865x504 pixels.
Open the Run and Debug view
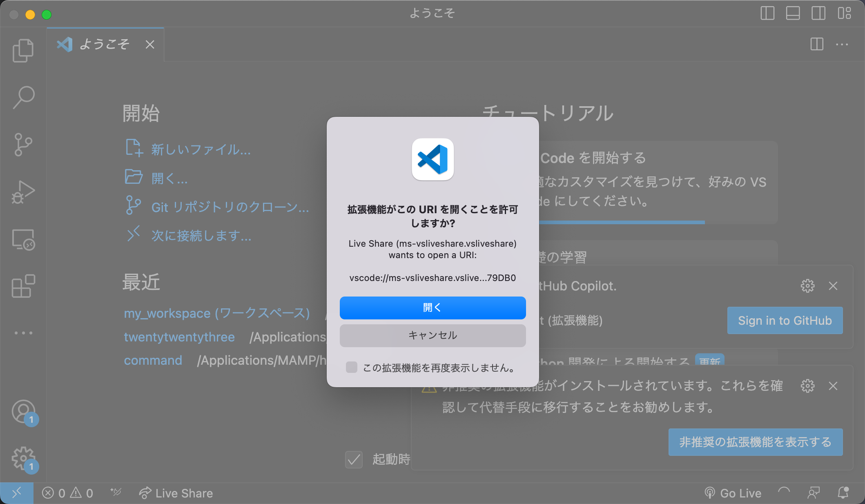point(23,192)
